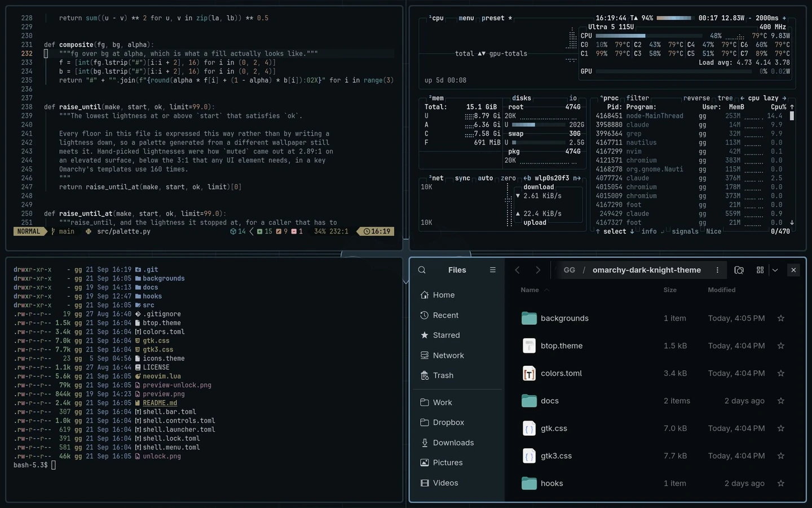This screenshot has width=812, height=508.
Task: Open Videos in the Files sidebar
Action: tap(457, 483)
